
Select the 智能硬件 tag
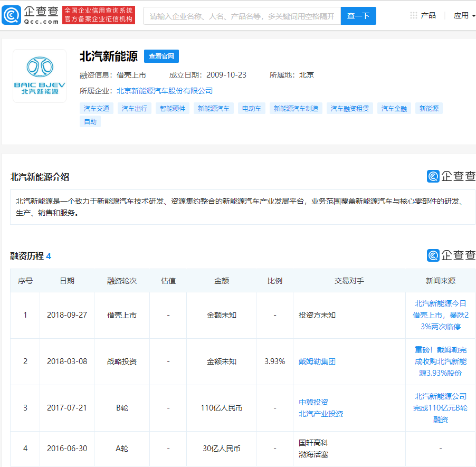tap(173, 108)
